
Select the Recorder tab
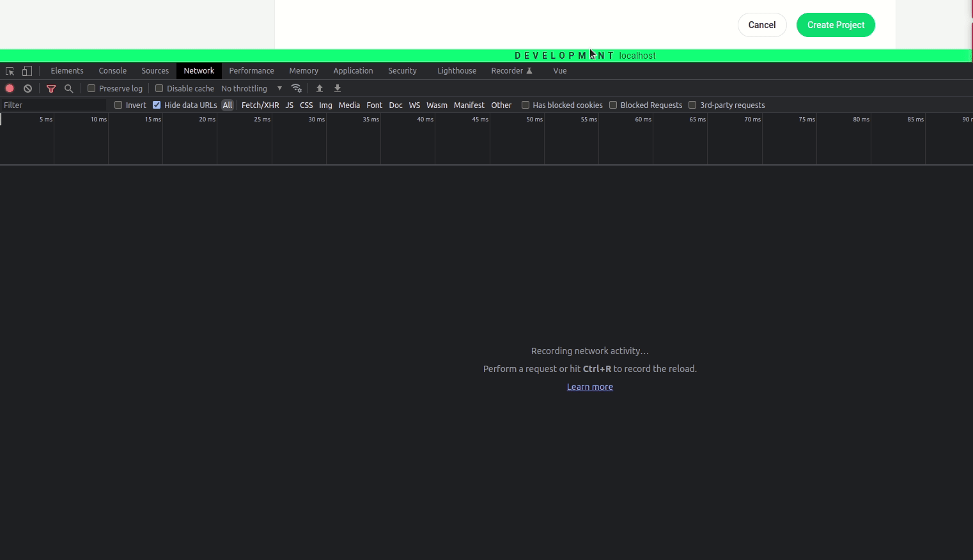coord(511,71)
